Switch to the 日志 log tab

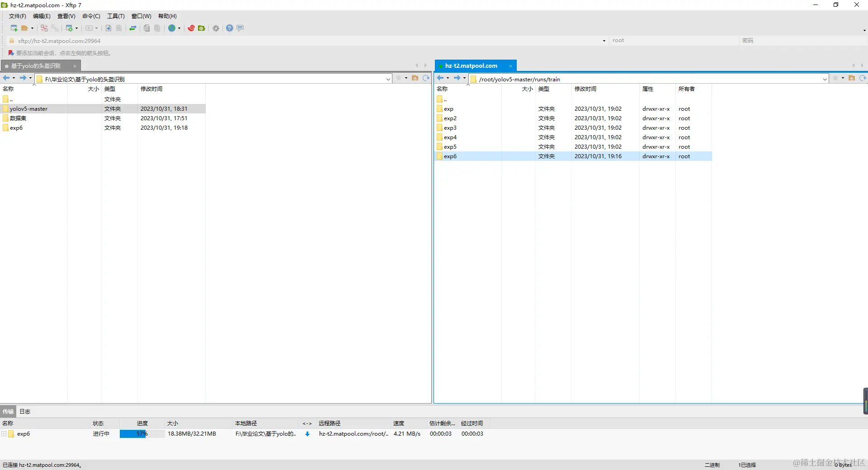[x=25, y=412]
